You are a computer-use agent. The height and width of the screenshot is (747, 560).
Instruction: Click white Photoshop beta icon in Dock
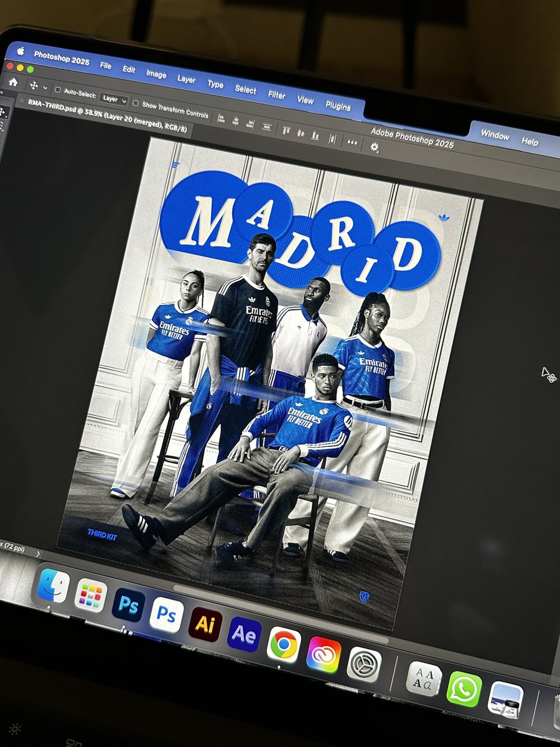pyautogui.click(x=166, y=614)
